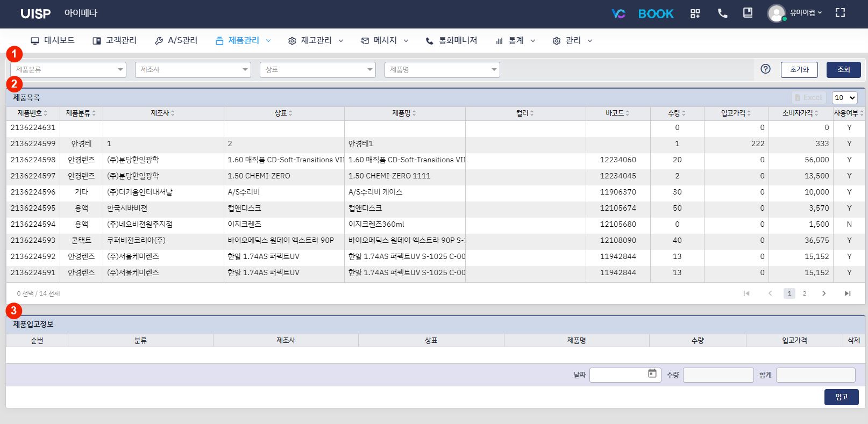
Task: Open the calendar date picker icon
Action: pyautogui.click(x=652, y=373)
